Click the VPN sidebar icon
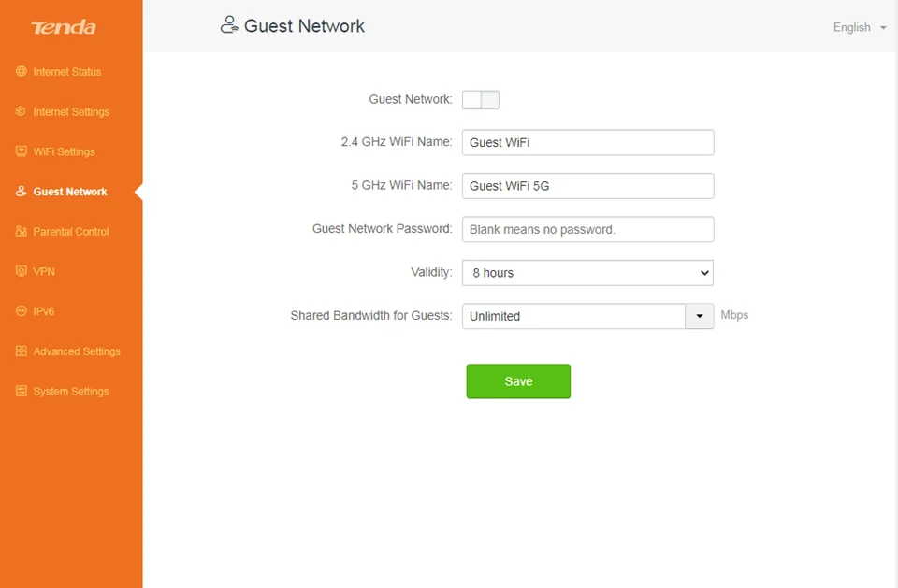 [21, 272]
